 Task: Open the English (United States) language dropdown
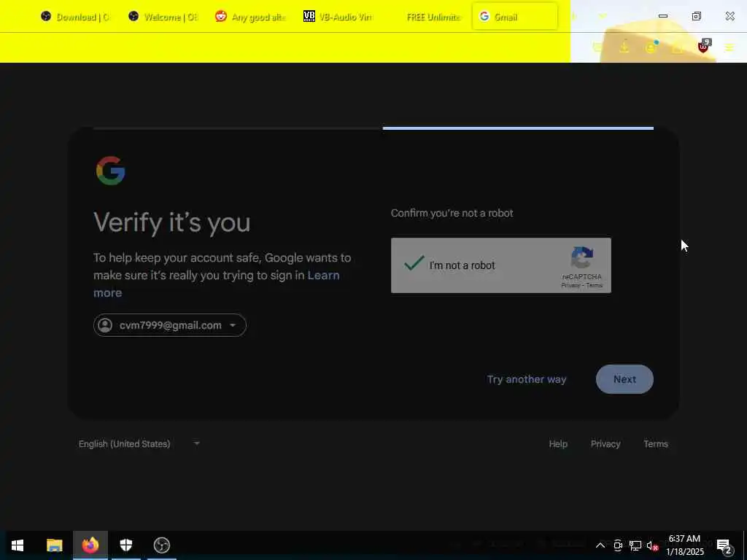pyautogui.click(x=139, y=444)
